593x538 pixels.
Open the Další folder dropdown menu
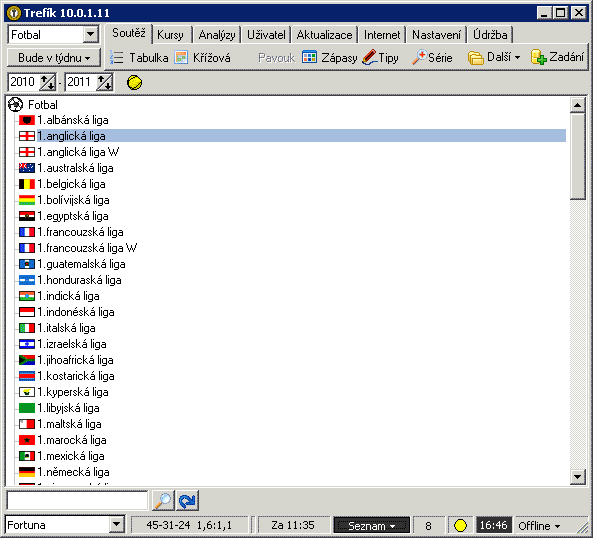(494, 57)
